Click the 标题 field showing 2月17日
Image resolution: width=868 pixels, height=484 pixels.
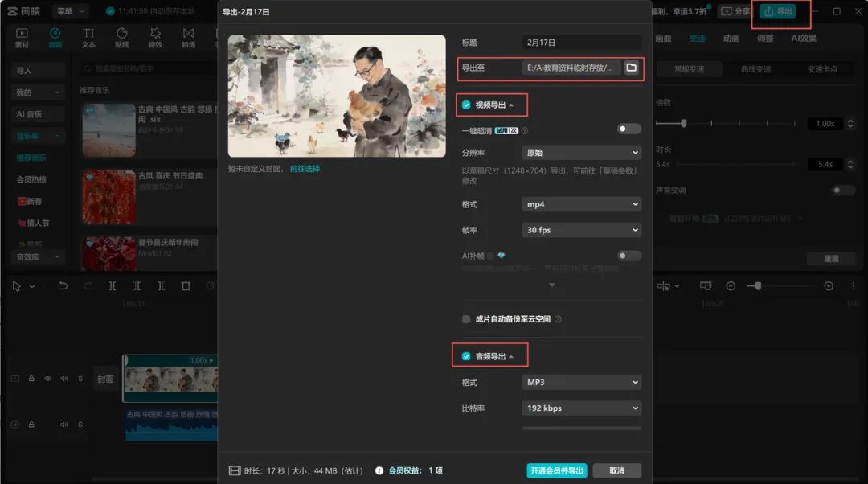(581, 42)
